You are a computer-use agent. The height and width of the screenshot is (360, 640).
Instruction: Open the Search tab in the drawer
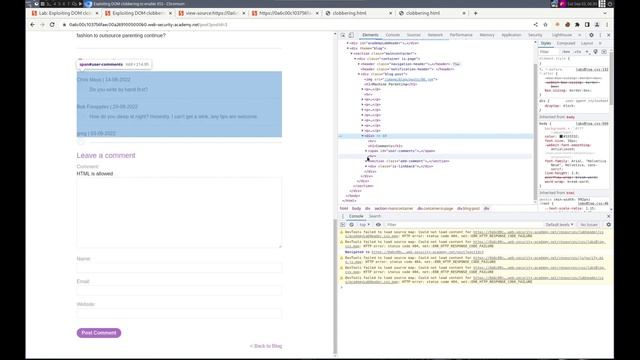point(375,216)
